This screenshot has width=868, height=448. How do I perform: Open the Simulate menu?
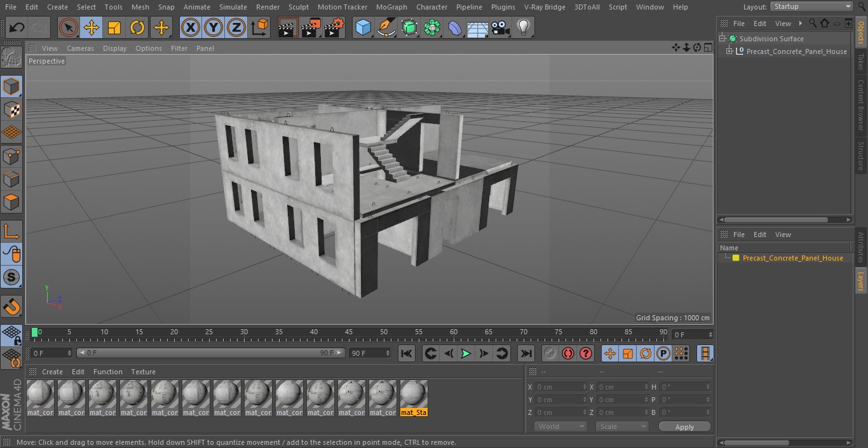233,7
